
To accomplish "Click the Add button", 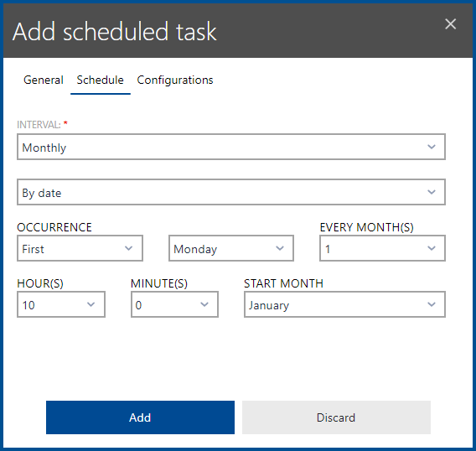I will [140, 417].
